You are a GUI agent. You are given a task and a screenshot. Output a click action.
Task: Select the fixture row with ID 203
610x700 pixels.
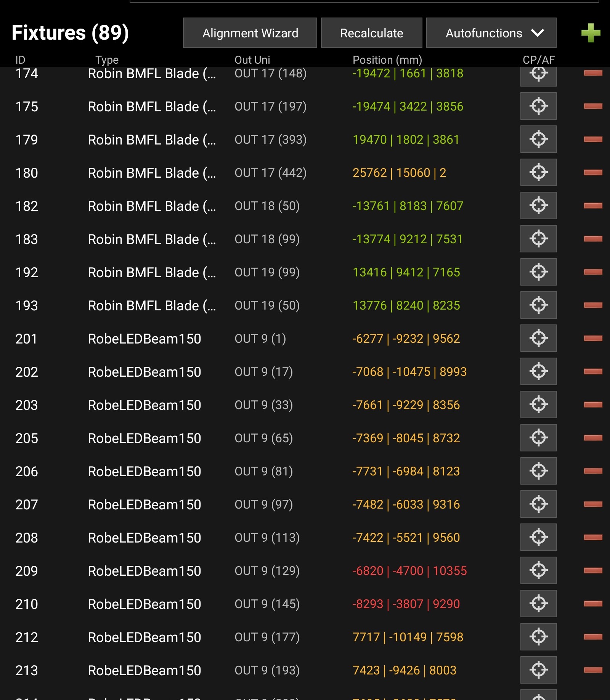tap(27, 405)
